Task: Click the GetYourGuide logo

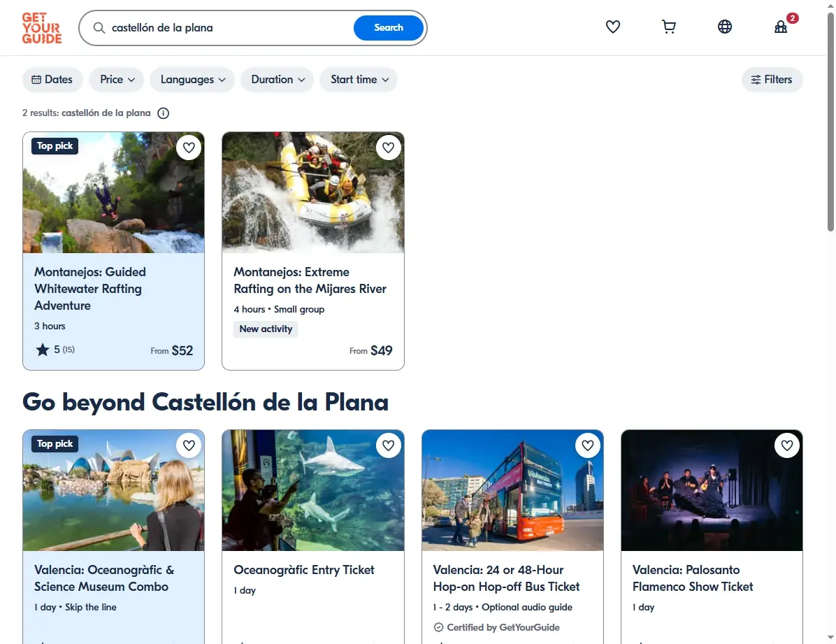Action: pos(41,28)
